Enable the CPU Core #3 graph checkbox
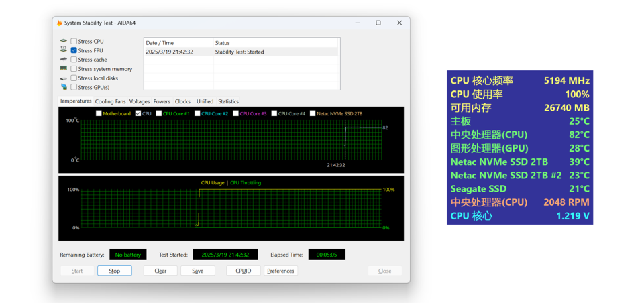 tap(235, 114)
